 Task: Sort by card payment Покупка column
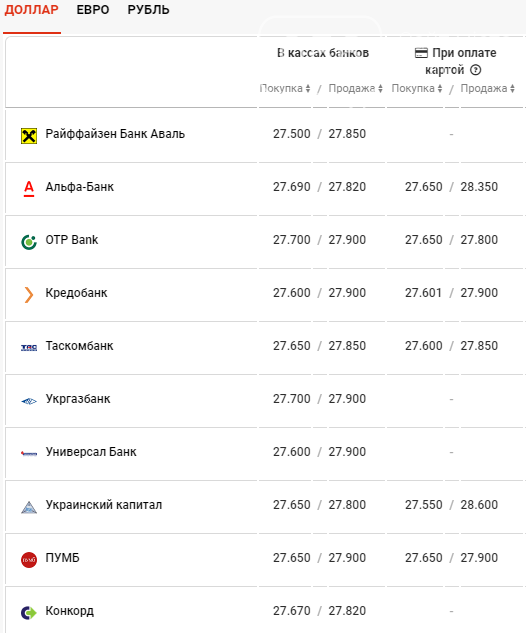coord(417,88)
